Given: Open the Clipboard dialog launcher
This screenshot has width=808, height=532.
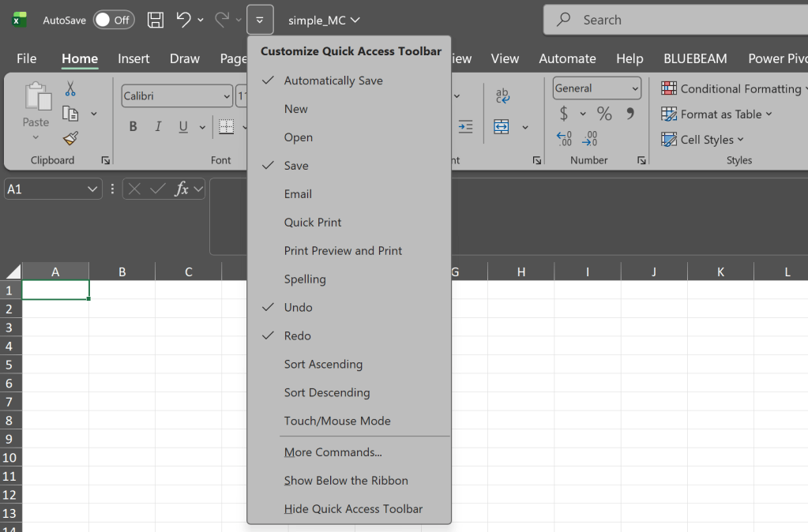Looking at the screenshot, I should [x=106, y=161].
